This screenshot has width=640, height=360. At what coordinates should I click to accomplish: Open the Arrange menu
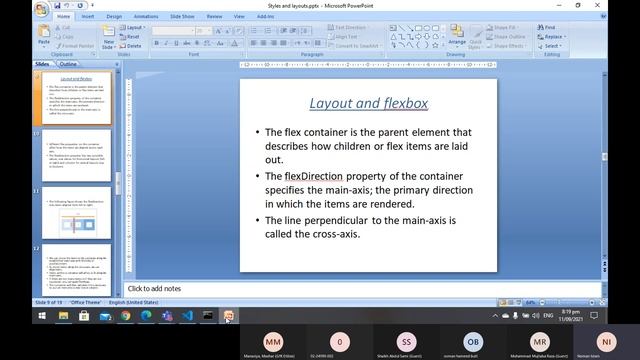(x=457, y=35)
